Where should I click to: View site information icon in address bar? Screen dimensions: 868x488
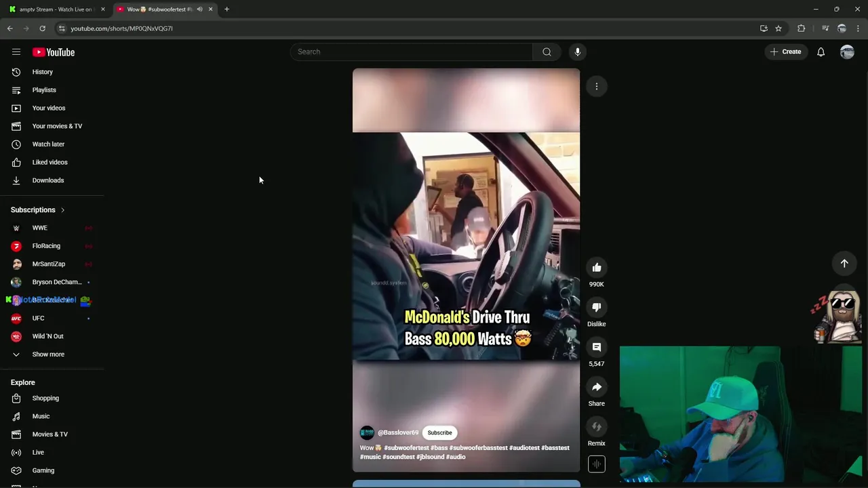coord(62,28)
